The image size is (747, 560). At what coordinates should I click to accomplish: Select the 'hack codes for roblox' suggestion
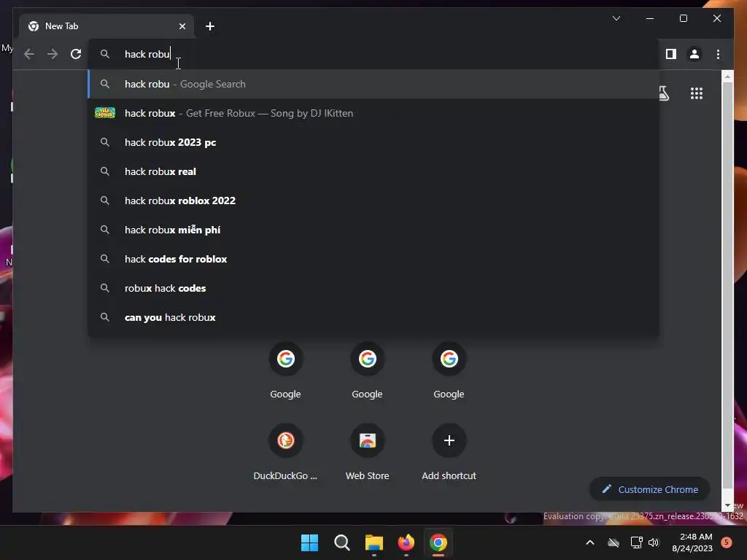tap(373, 259)
